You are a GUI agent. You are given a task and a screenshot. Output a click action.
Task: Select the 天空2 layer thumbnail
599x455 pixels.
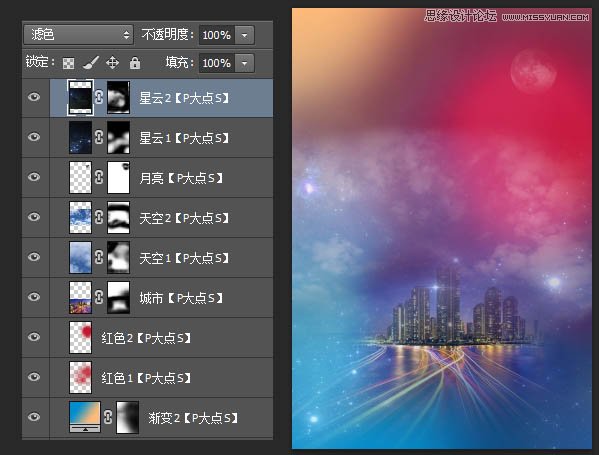(80, 217)
